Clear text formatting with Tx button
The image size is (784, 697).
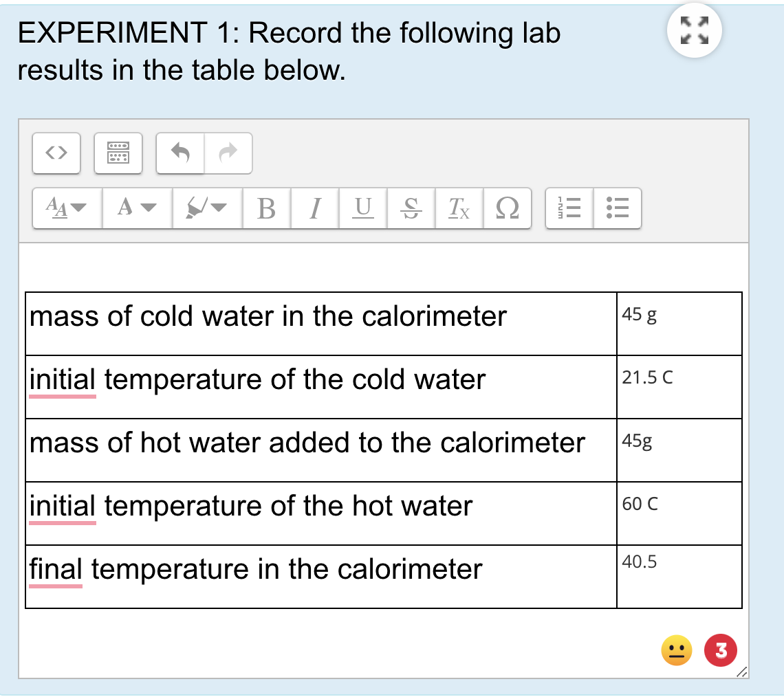[x=459, y=208]
